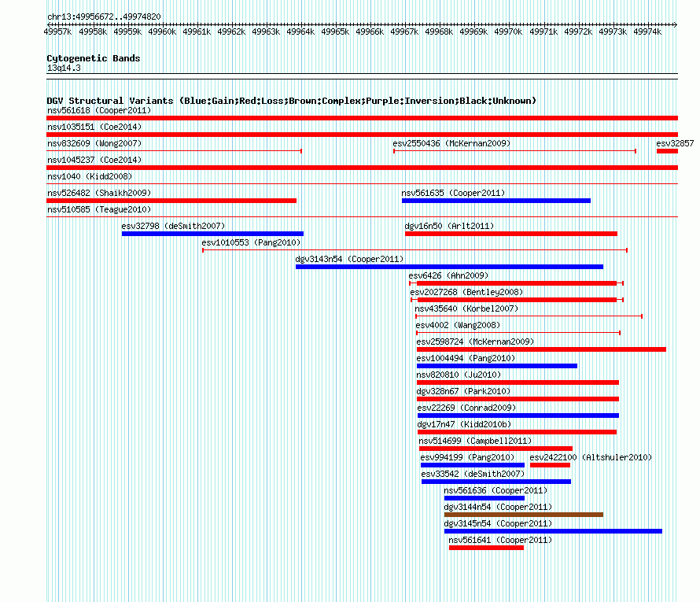
Task: Select the red nsv561641 loss bar
Action: coord(486,548)
